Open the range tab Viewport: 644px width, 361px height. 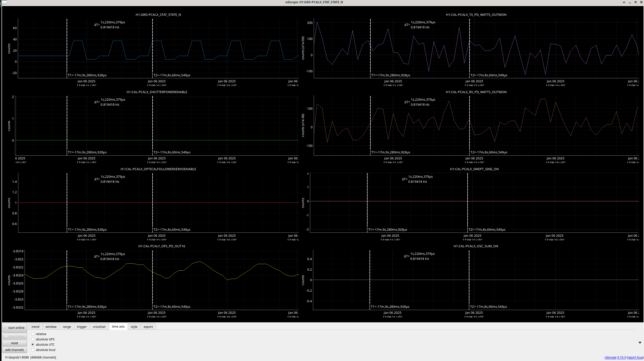point(67,327)
